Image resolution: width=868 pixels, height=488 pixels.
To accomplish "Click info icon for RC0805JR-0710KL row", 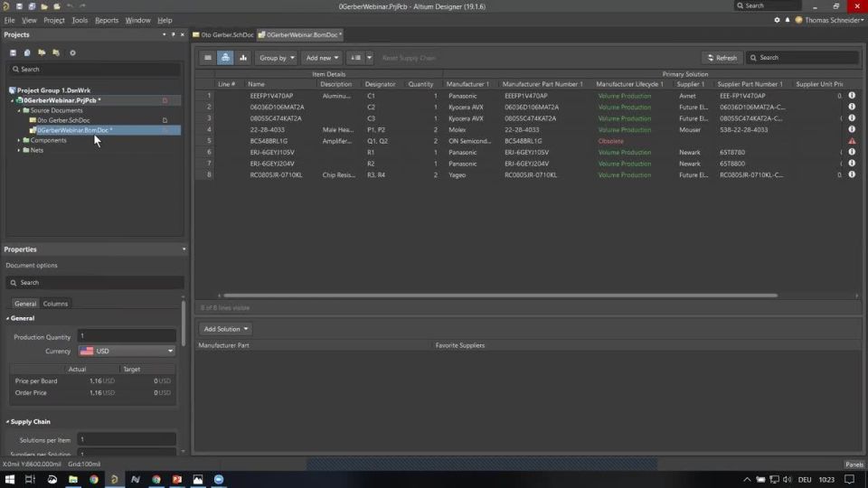I will (852, 174).
